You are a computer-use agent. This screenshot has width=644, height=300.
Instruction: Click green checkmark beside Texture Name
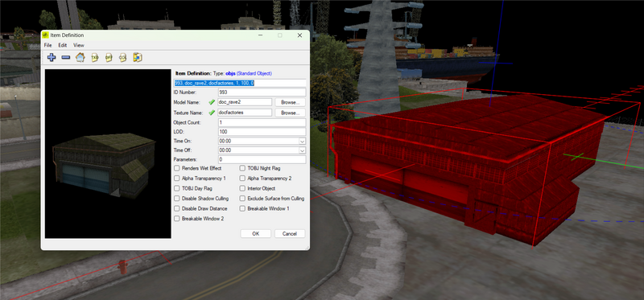tap(212, 113)
